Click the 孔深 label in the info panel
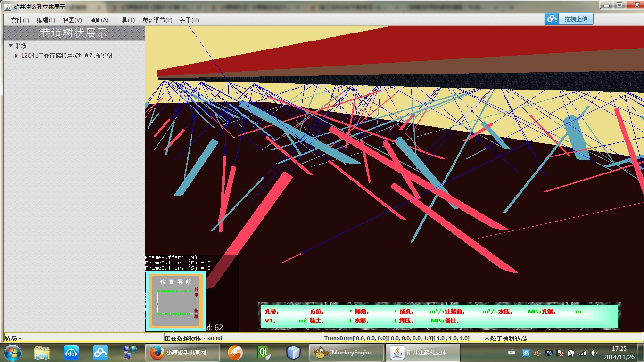 [x=548, y=312]
